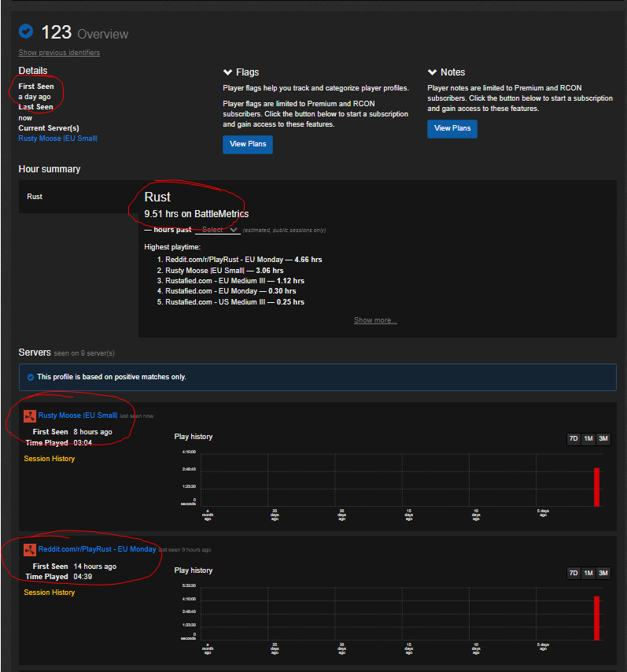Click Time Played 03:04 value for Rusty Moose
Screen dimensions: 627x672
point(83,443)
